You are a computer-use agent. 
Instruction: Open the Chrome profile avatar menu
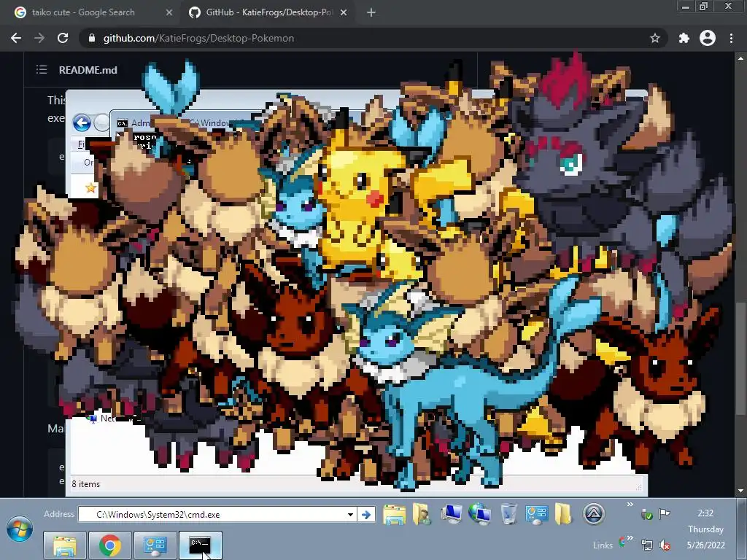click(708, 38)
